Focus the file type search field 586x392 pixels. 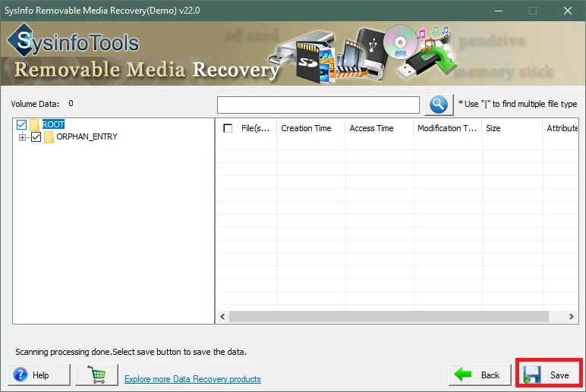[318, 105]
